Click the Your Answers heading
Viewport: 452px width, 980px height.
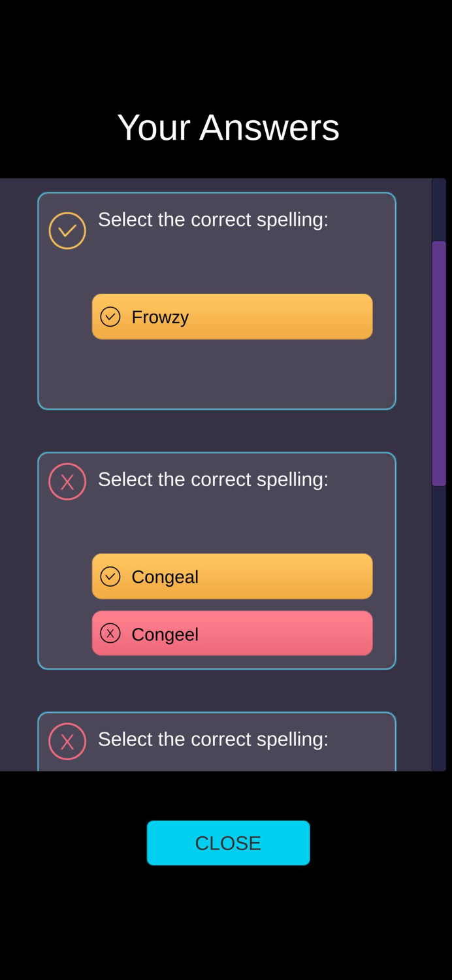tap(227, 127)
